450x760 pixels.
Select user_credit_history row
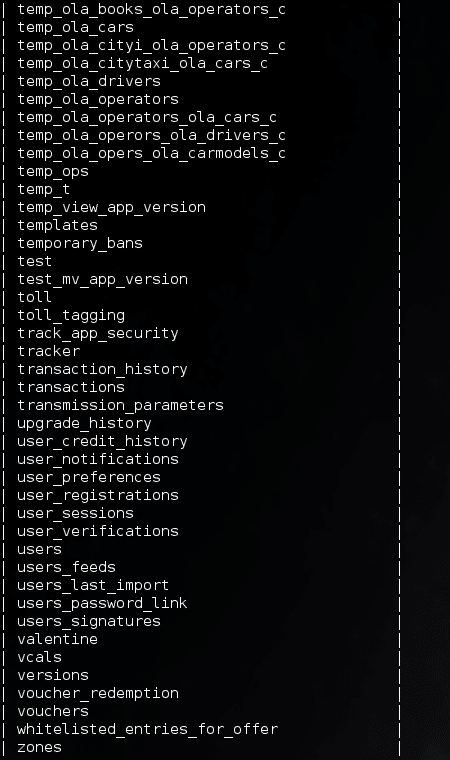click(x=102, y=442)
